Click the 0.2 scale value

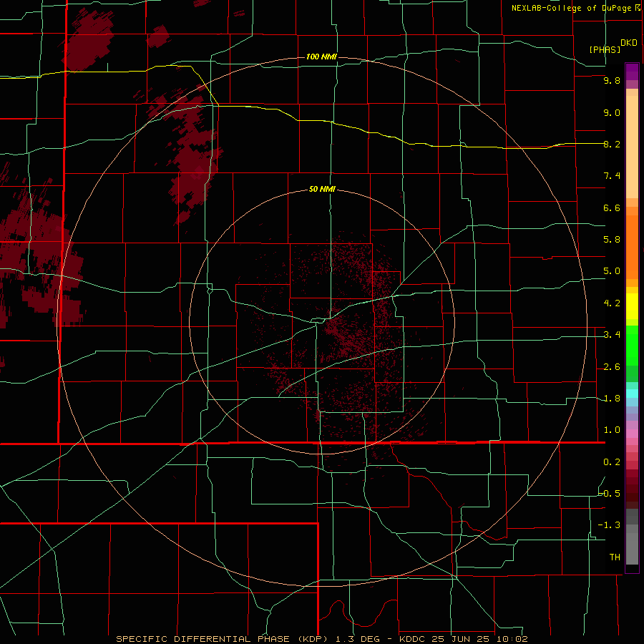pos(612,462)
